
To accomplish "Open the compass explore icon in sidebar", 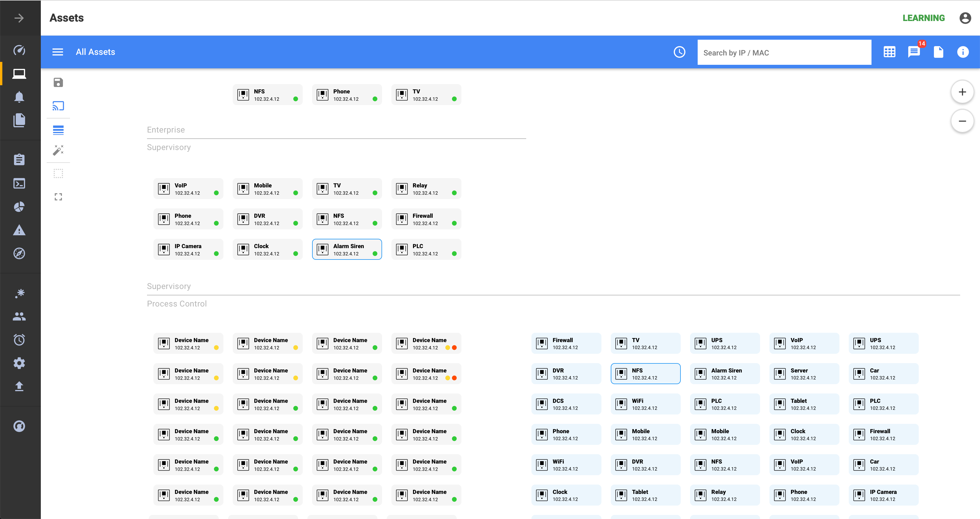I will 19,253.
